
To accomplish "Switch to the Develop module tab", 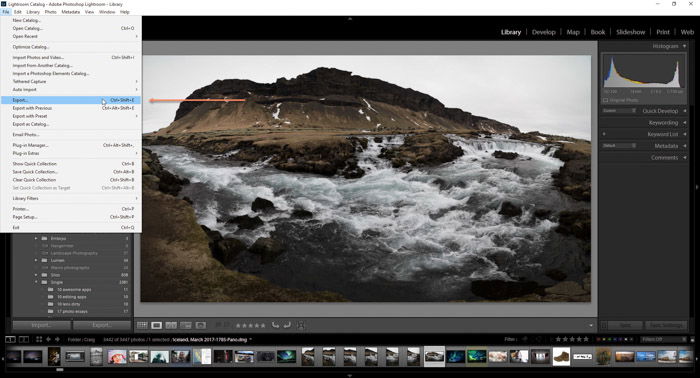I will coord(543,32).
